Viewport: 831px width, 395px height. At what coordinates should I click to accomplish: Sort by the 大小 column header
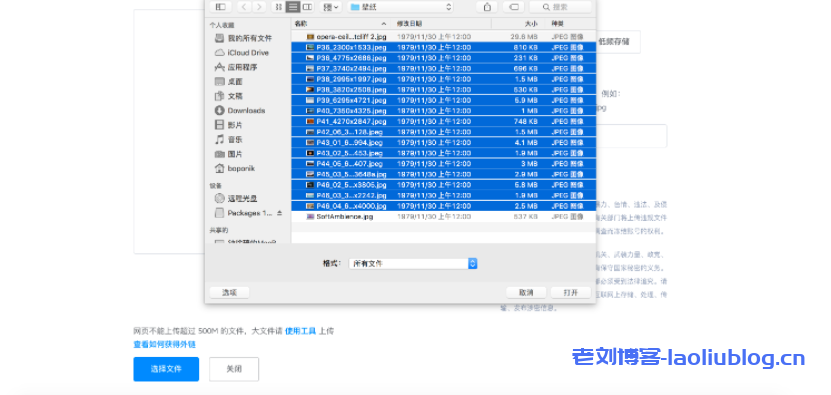(519, 24)
